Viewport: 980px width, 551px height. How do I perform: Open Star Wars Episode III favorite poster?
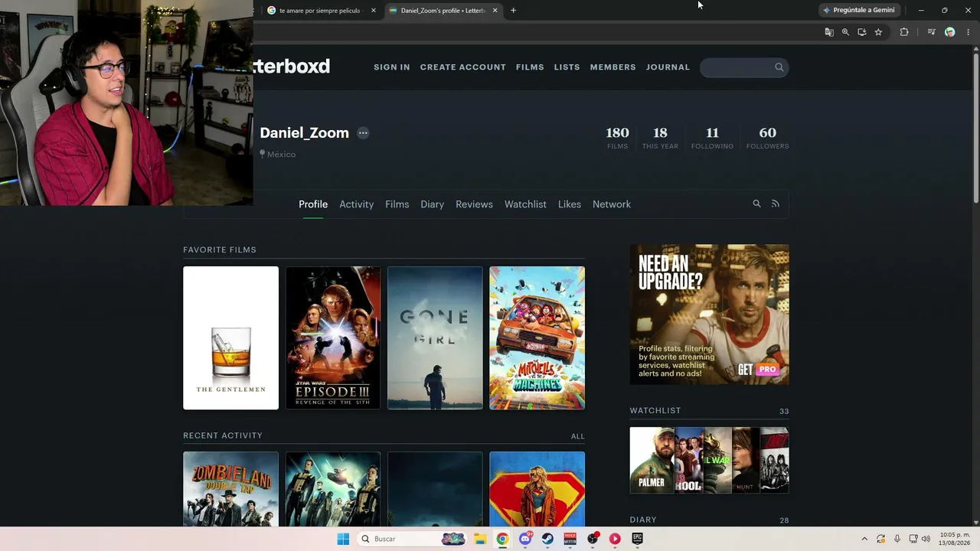coord(333,338)
